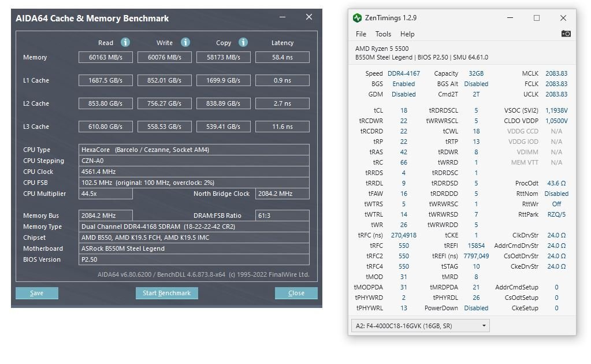Click the BIOS Version field P2.50
591x364 pixels.
[x=194, y=259]
